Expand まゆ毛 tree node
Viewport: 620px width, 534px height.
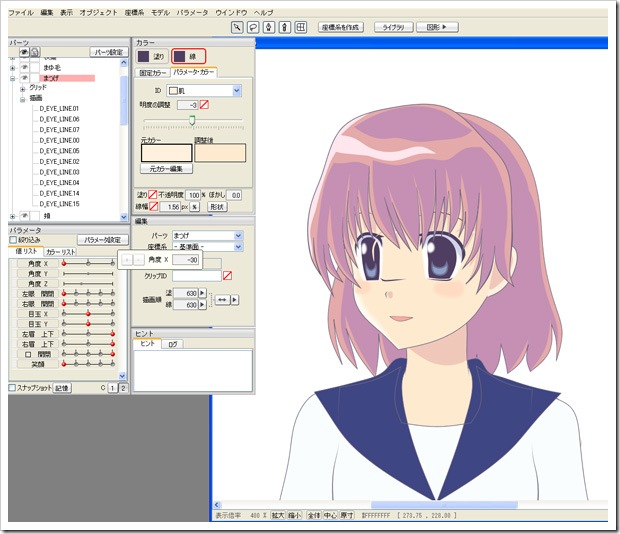click(x=12, y=68)
